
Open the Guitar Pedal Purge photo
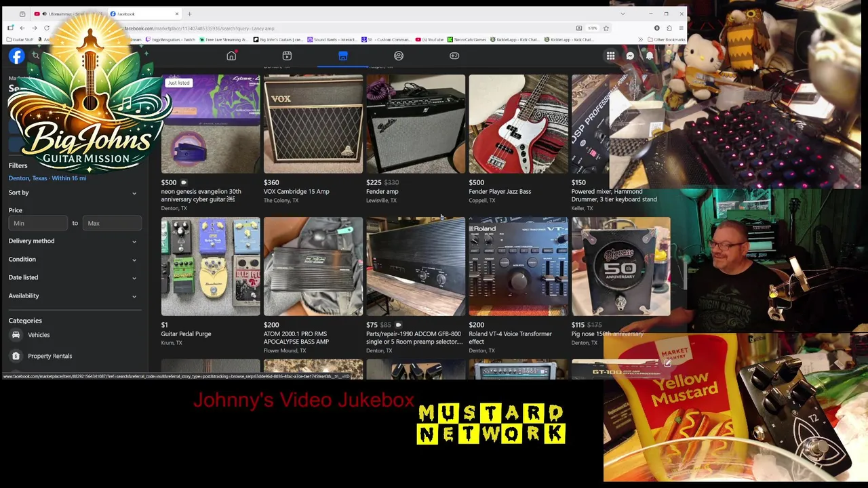click(x=210, y=266)
